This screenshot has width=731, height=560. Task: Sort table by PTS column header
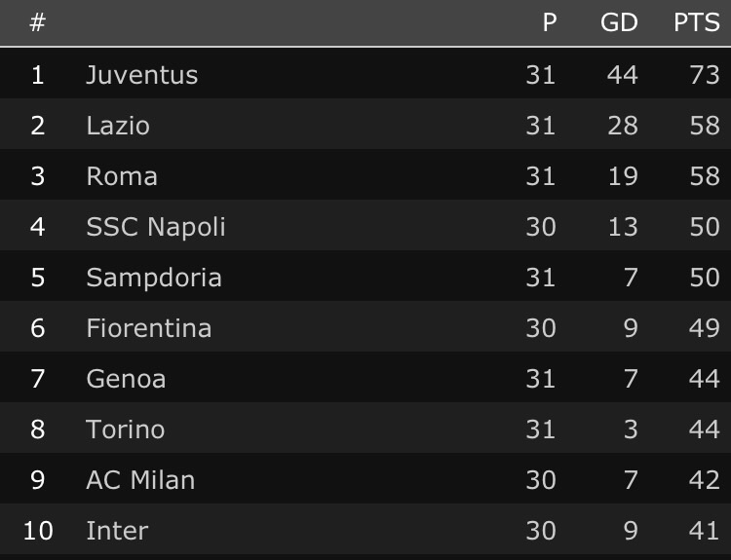(x=697, y=22)
